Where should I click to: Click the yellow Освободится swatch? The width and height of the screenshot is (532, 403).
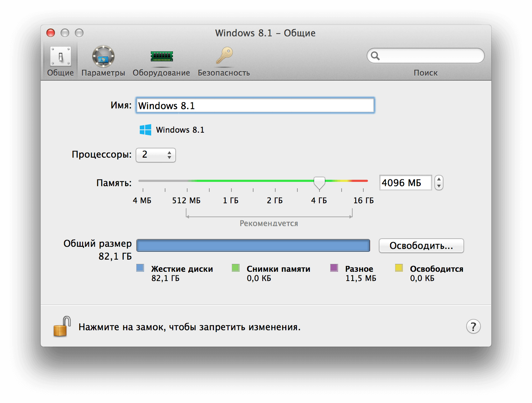(399, 268)
